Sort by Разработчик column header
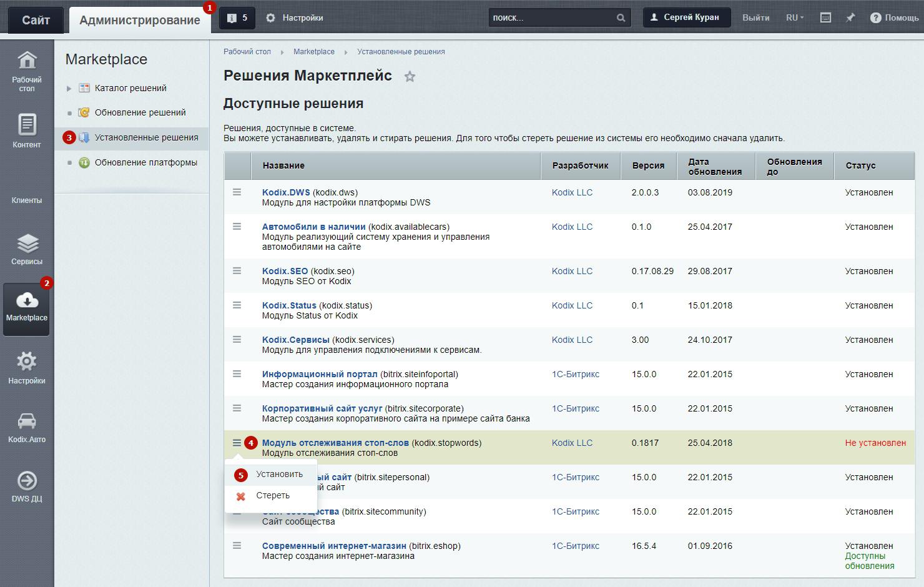The image size is (924, 587). 580,165
